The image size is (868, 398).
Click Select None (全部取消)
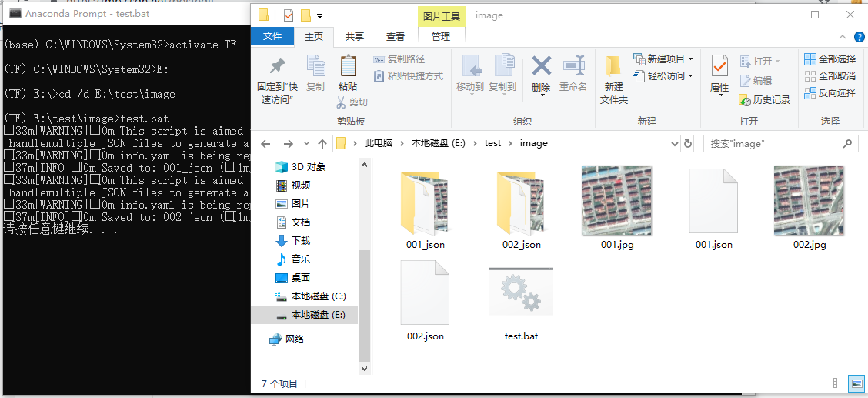pos(830,76)
